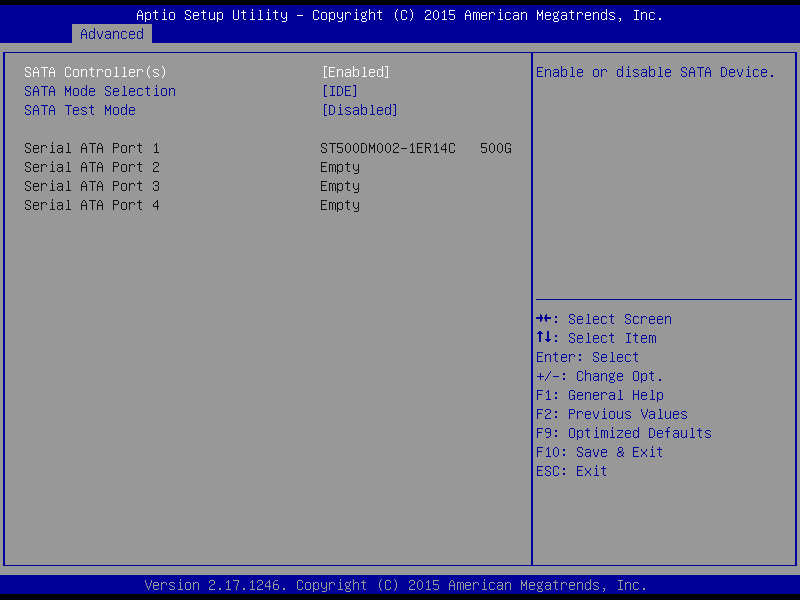The height and width of the screenshot is (600, 800).
Task: Click the Serial ATA Port 2 label
Action: coord(92,167)
